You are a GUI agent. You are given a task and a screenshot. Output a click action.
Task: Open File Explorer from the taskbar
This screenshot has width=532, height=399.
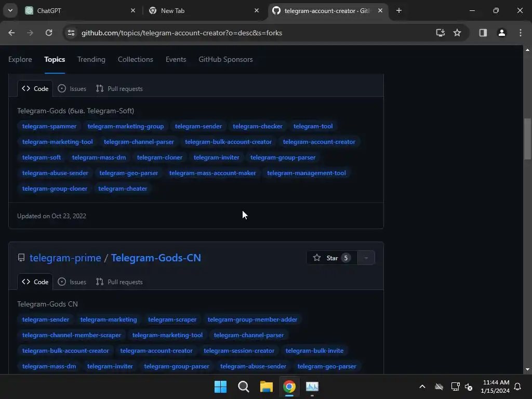(x=267, y=387)
